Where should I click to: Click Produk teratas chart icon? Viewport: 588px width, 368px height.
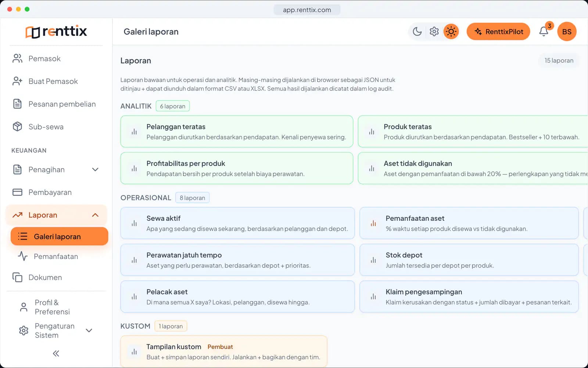(372, 132)
